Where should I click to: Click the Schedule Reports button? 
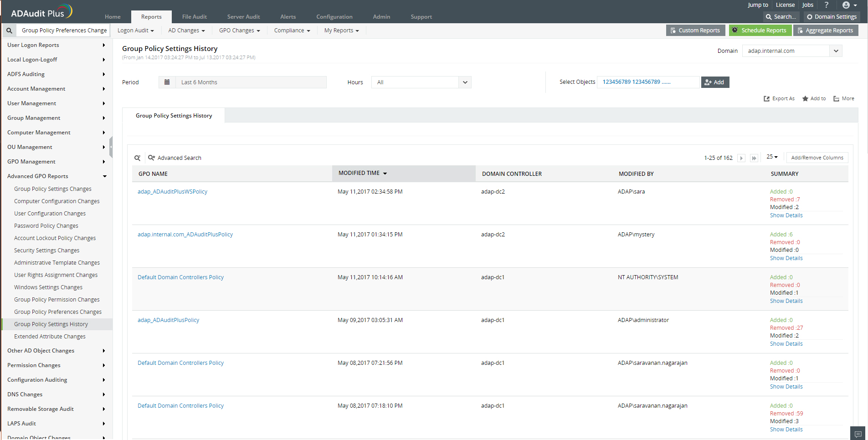click(x=759, y=31)
